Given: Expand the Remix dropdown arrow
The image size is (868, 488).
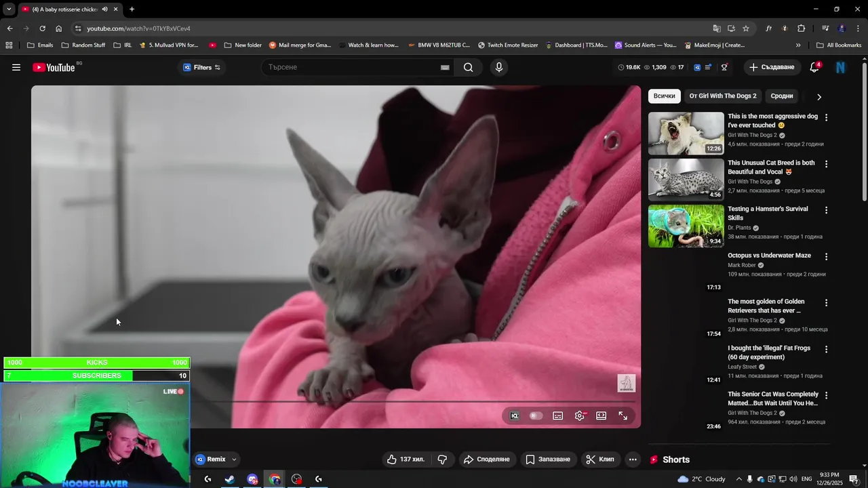Looking at the screenshot, I should coord(234,460).
